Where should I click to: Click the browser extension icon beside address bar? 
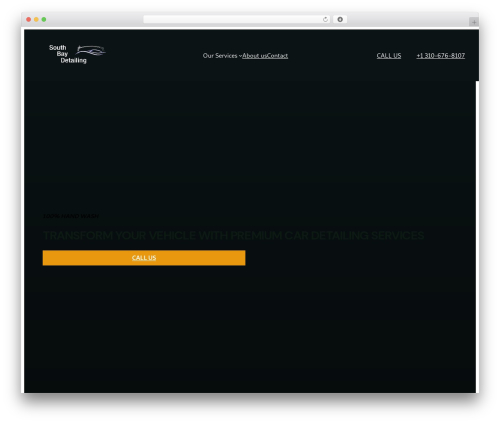340,19
